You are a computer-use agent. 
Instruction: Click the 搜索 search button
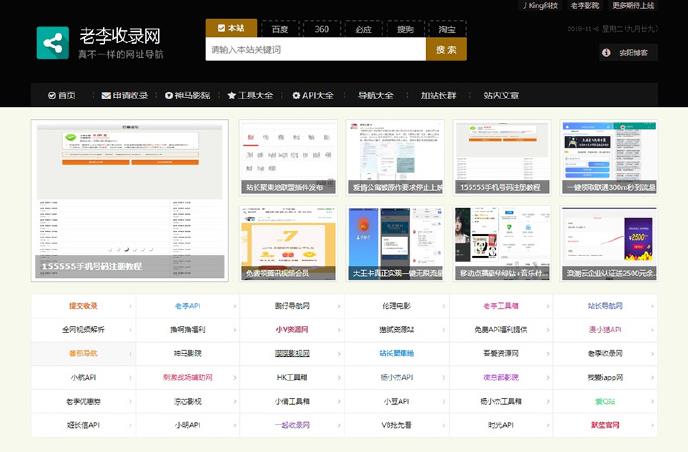coord(446,49)
